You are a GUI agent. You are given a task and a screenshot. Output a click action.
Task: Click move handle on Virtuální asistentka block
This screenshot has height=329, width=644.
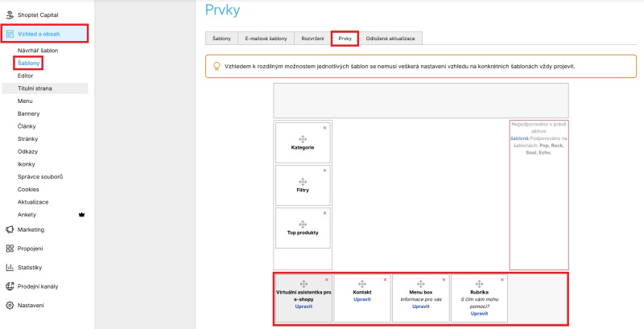pos(303,284)
